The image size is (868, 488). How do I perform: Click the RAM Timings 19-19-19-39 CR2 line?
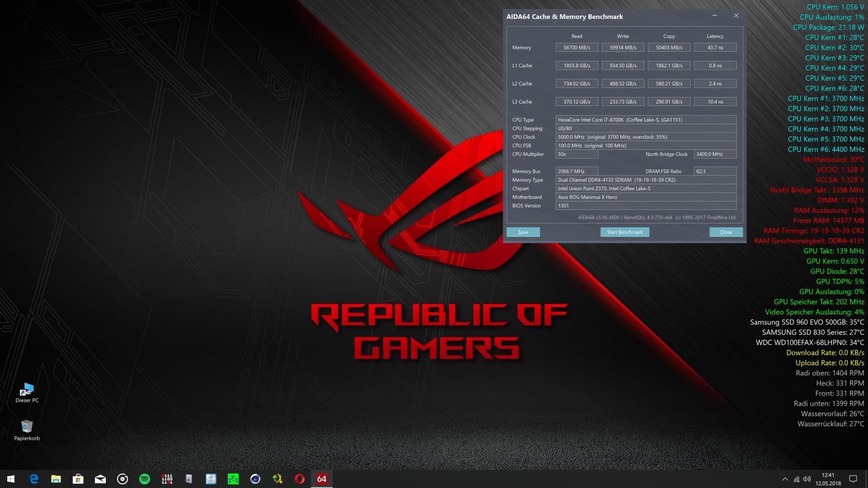point(814,231)
